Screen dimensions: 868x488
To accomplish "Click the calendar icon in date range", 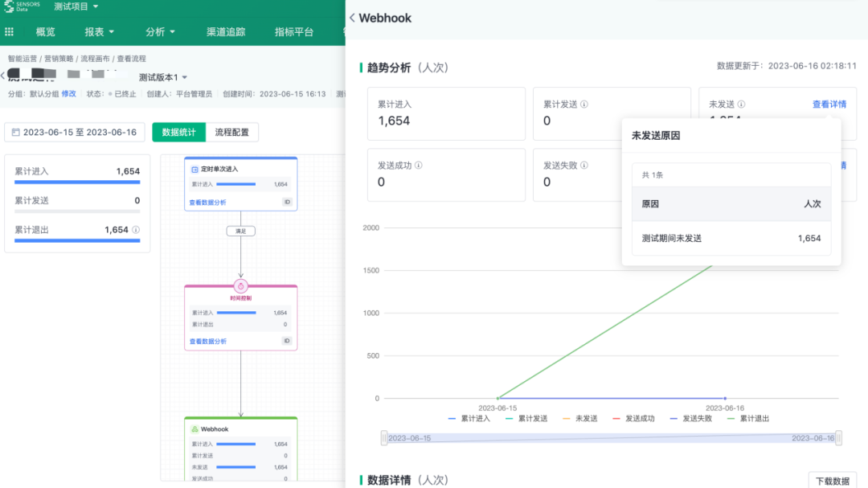I will point(15,133).
